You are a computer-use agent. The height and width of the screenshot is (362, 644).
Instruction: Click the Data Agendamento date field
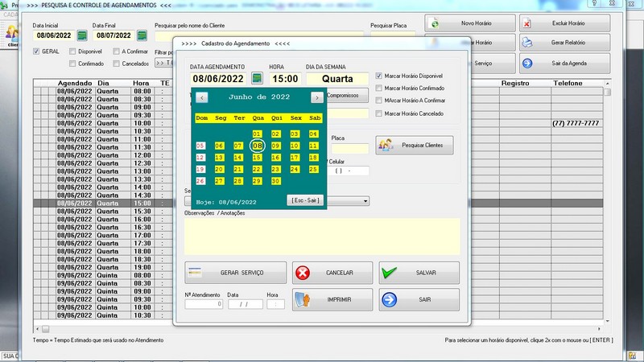(218, 79)
